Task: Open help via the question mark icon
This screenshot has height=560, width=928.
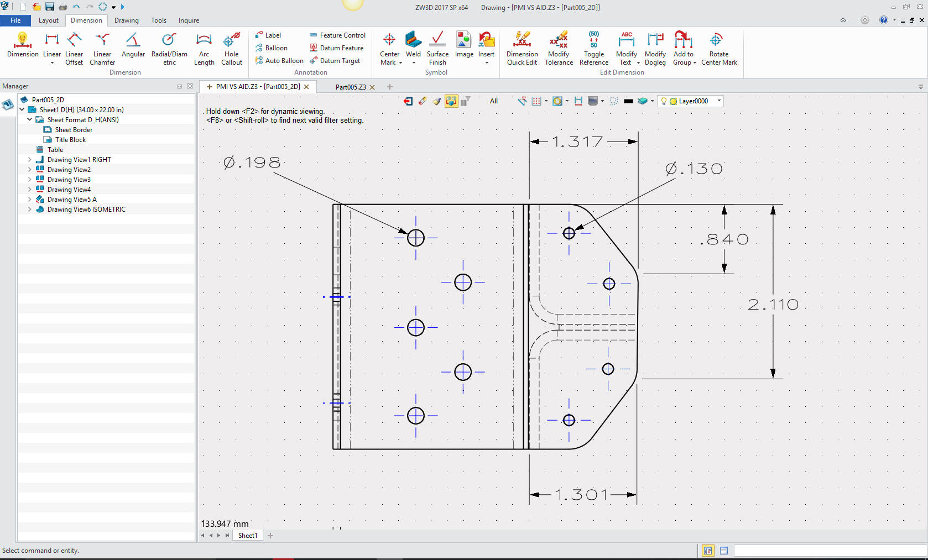Action: (x=884, y=20)
